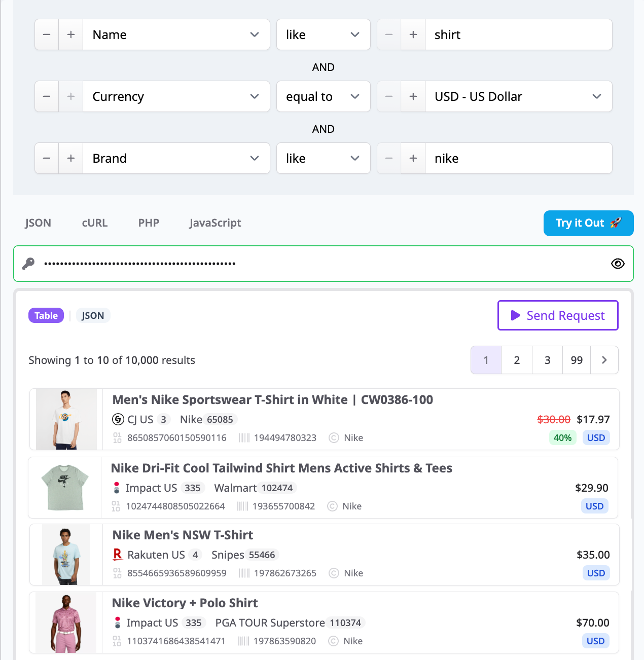Click the Try it Out button
This screenshot has height=660, width=644.
(588, 223)
